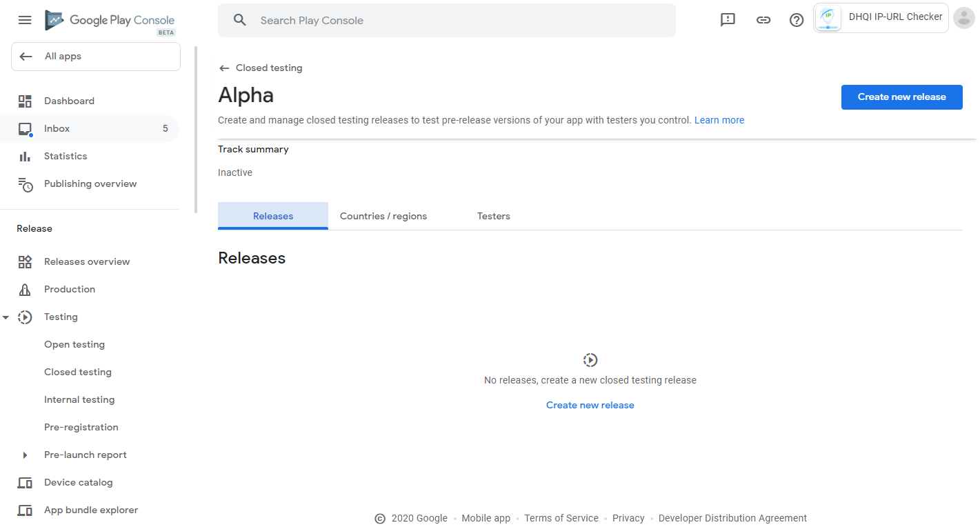Image resolution: width=980 pixels, height=527 pixels.
Task: Click the Production rocket icon
Action: point(25,290)
